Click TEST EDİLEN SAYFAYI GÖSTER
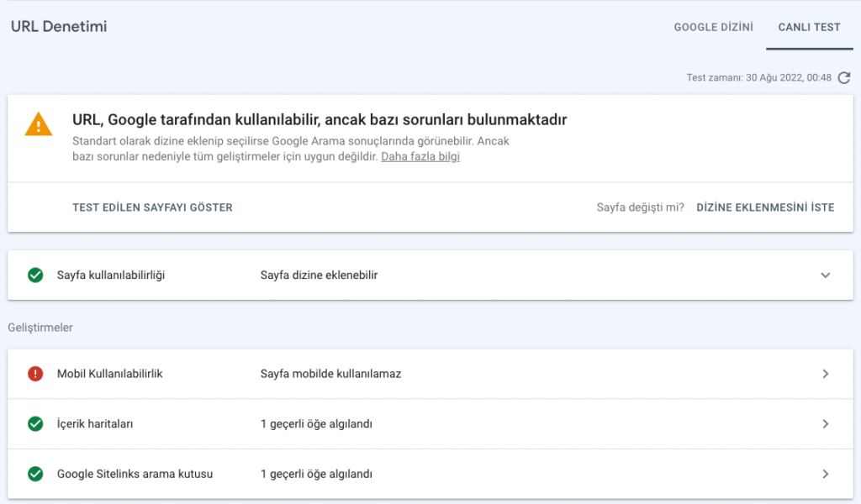861x504 pixels. [x=151, y=207]
